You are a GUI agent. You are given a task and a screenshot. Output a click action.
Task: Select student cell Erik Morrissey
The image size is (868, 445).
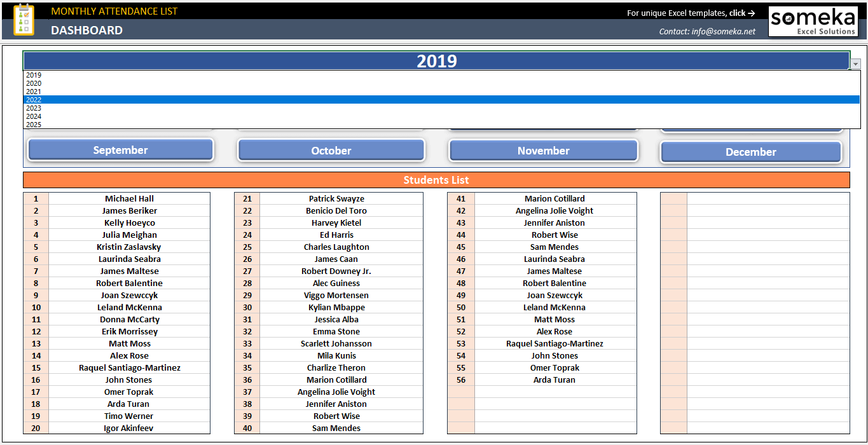click(x=129, y=332)
